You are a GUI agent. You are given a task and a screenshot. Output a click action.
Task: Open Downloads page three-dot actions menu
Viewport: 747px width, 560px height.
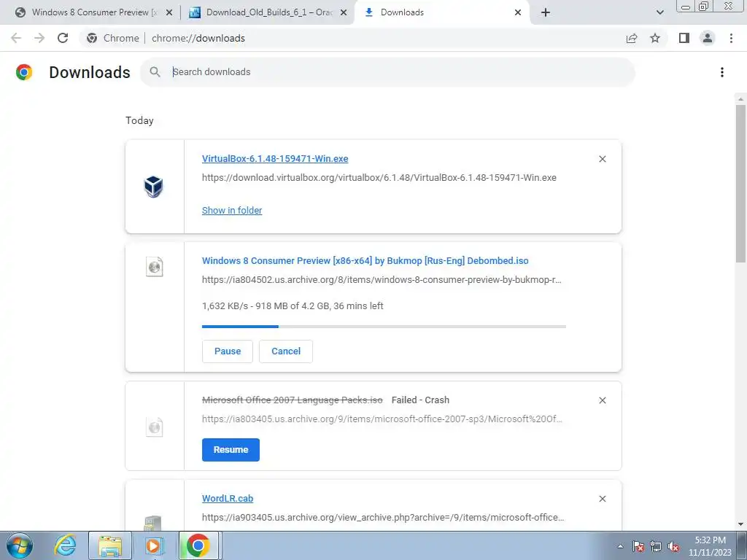[721, 72]
